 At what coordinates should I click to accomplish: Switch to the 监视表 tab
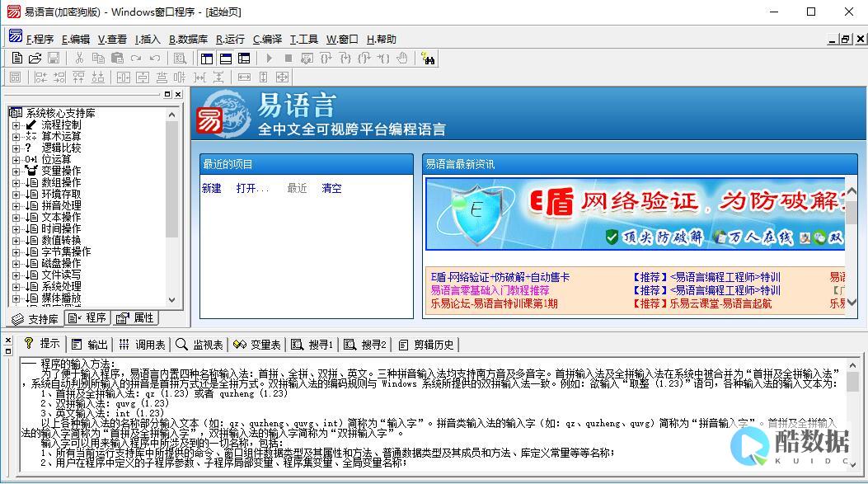click(199, 345)
